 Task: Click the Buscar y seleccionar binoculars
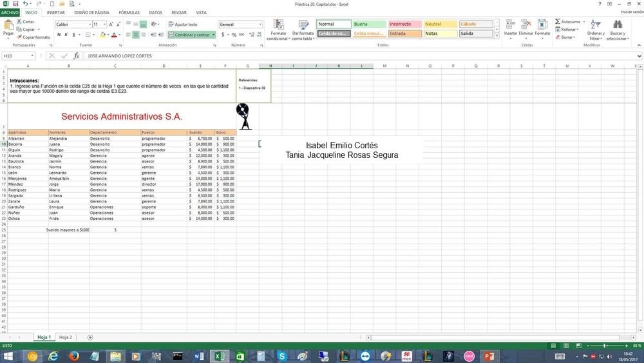pos(618,26)
